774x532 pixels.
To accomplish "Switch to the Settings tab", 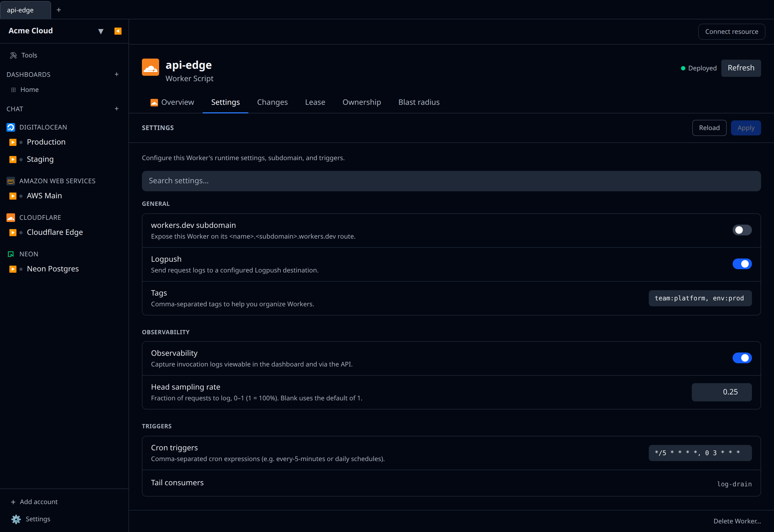I will tap(225, 102).
